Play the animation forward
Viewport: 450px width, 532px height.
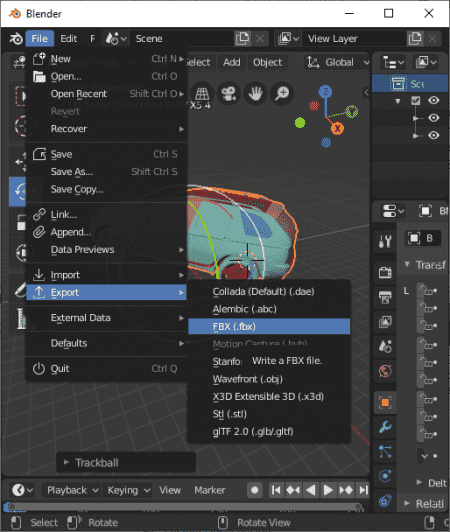pos(328,490)
